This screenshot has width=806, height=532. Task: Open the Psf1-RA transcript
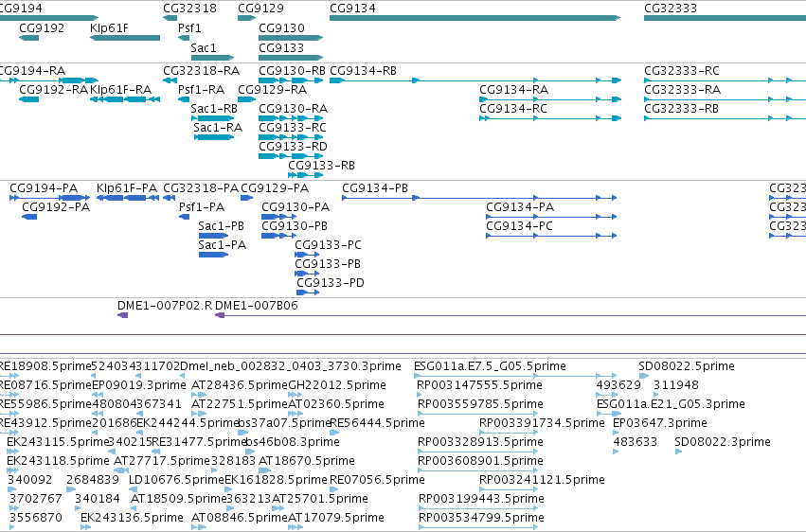(x=184, y=99)
